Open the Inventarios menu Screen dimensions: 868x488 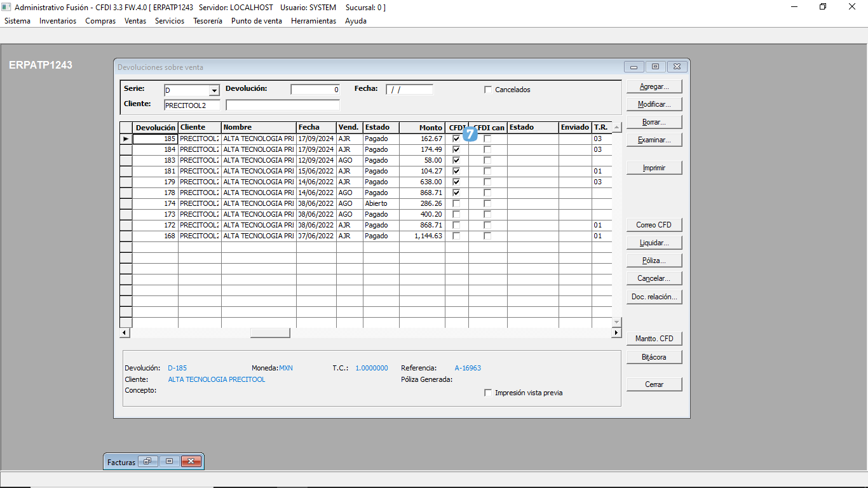[58, 21]
